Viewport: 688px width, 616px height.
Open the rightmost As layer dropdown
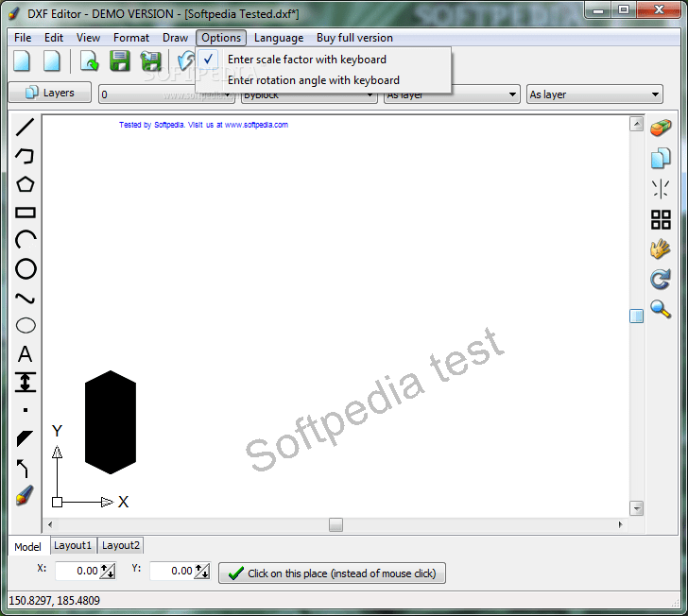(594, 94)
